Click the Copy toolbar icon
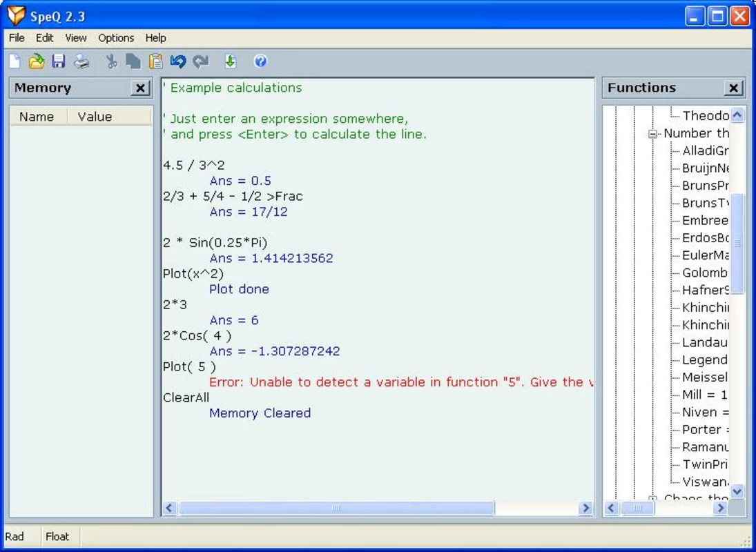Image resolution: width=756 pixels, height=552 pixels. [x=133, y=61]
